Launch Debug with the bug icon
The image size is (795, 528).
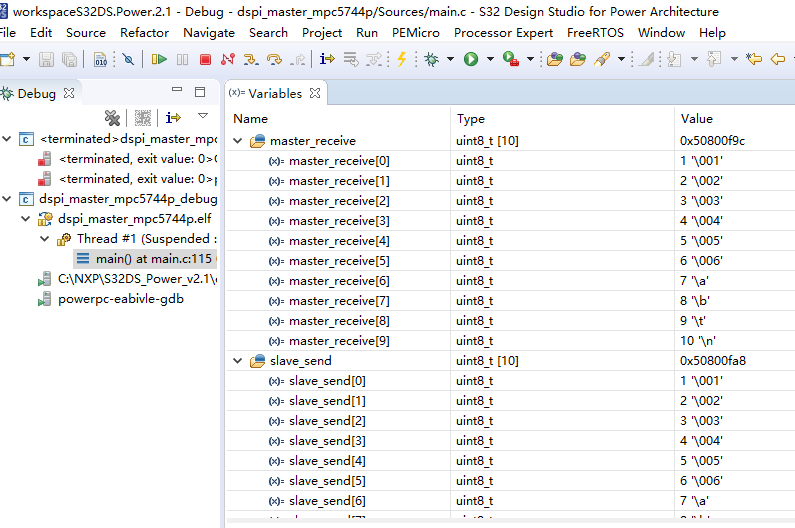pos(431,59)
